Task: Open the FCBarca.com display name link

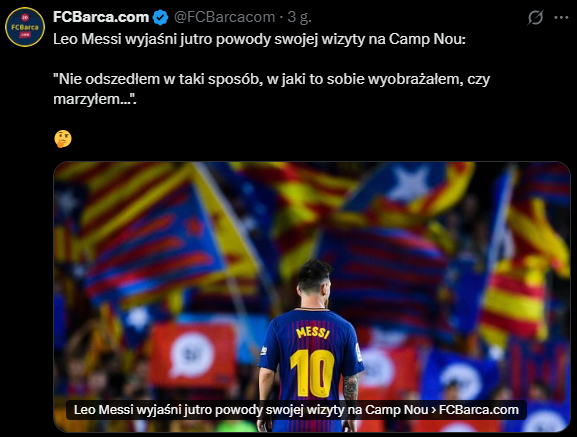Action: [101, 17]
